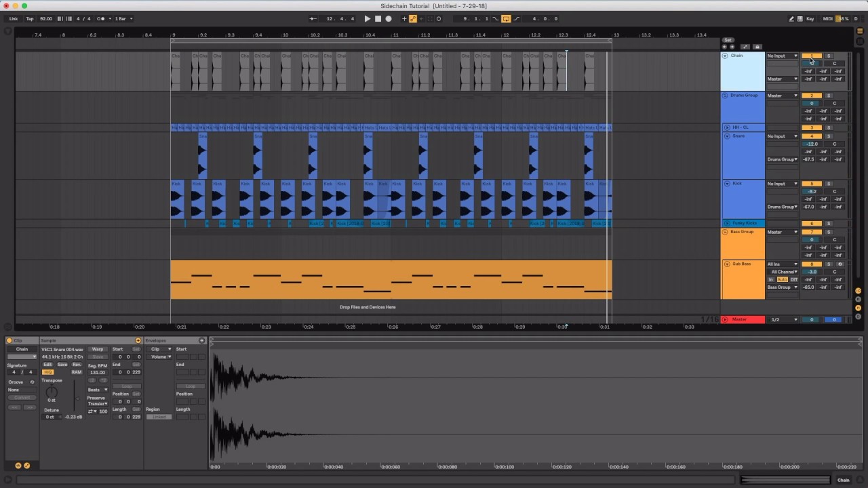Toggle the computer MIDI keyboard icon
This screenshot has width=868, height=488.
[801, 19]
